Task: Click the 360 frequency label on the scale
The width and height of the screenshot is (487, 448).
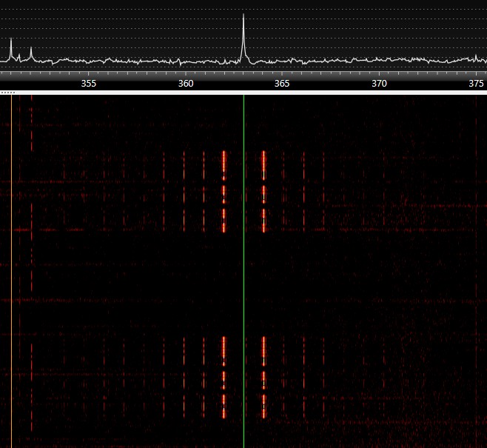Action: (x=186, y=84)
